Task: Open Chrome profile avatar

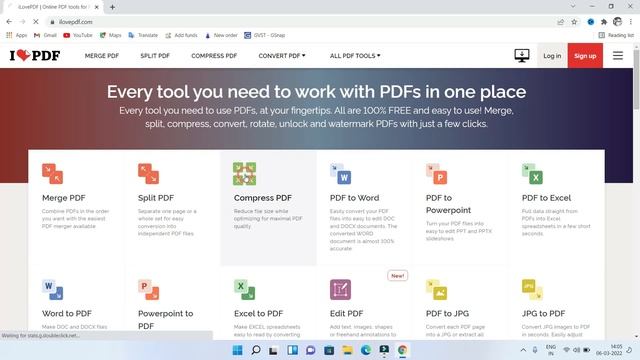Action: tap(618, 22)
